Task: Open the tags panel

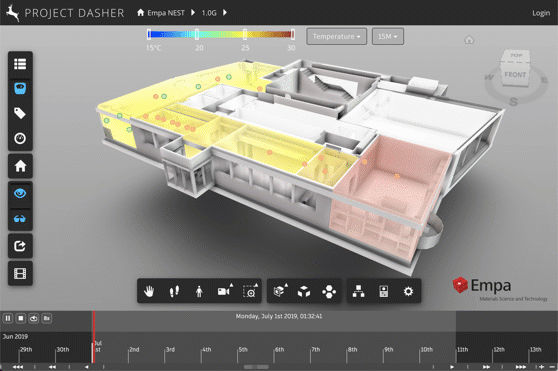Action: (x=20, y=113)
